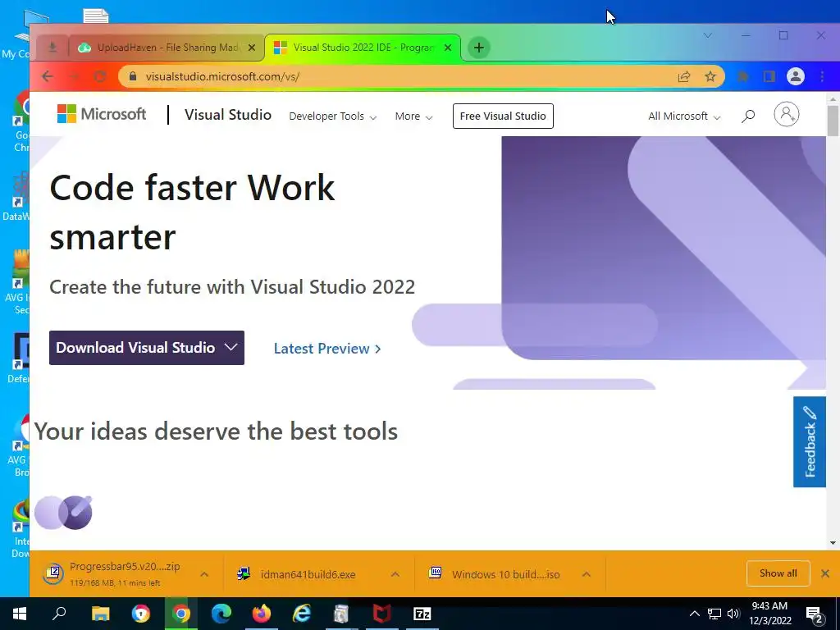Expand options for Windows 10 iso download

click(586, 573)
